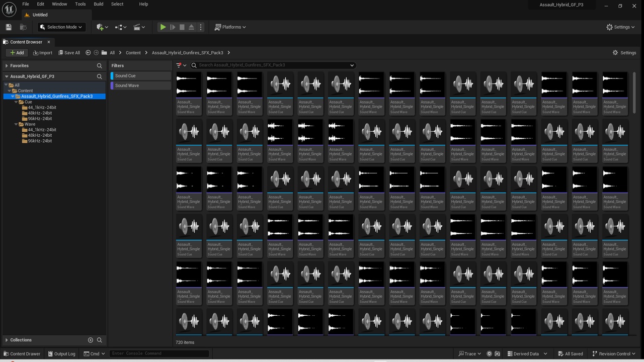Expand the Collections section
This screenshot has width=644, height=362.
pos(7,340)
